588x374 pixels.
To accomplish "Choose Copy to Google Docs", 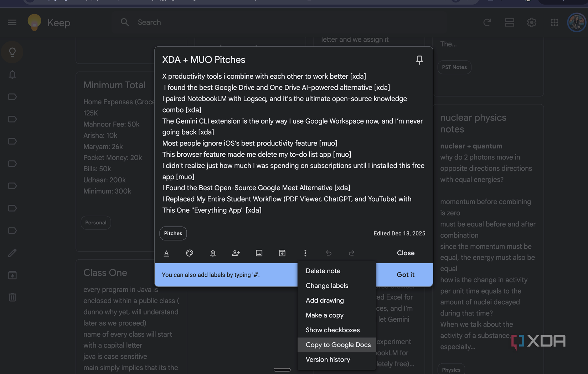I will tap(337, 345).
